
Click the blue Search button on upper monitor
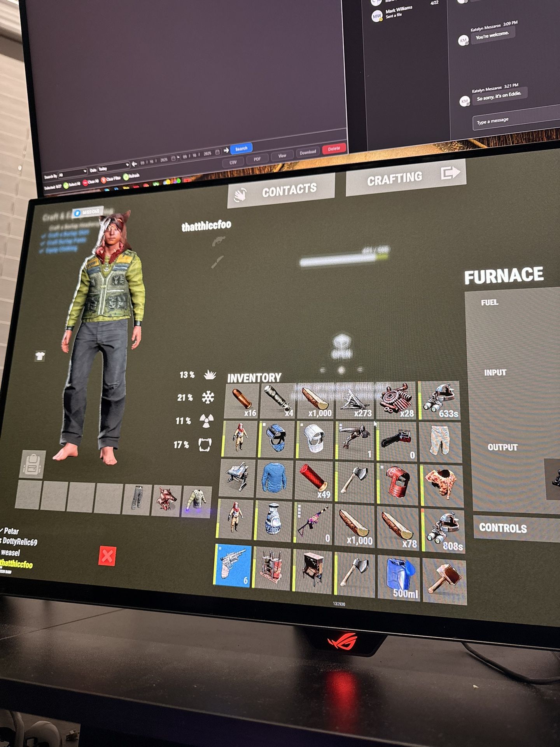point(241,148)
